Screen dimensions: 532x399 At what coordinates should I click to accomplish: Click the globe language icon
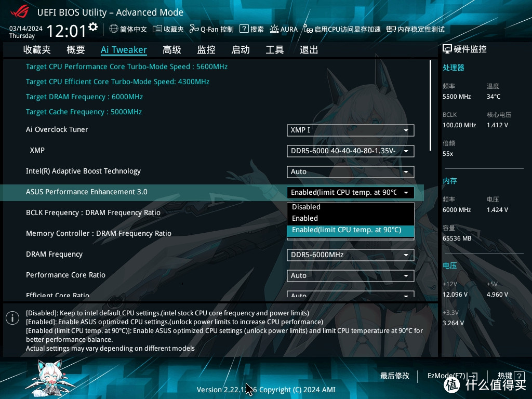114,29
